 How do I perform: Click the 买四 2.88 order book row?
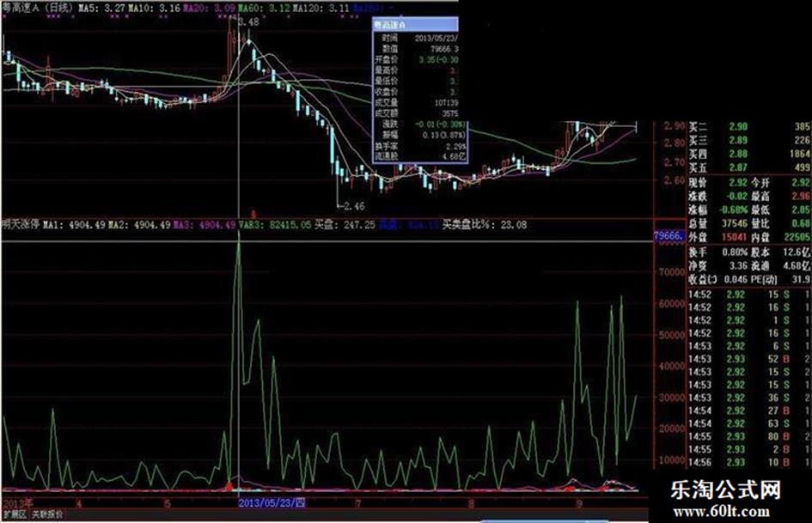(749, 154)
